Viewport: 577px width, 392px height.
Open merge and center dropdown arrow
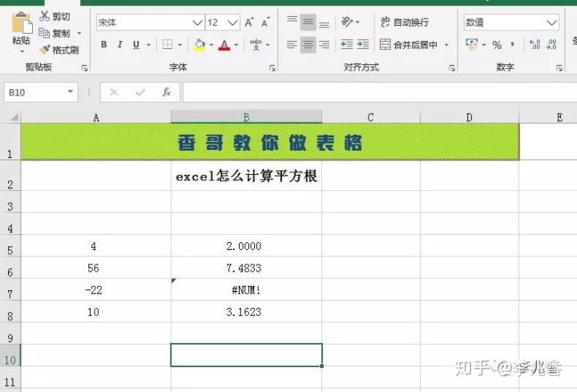[x=446, y=45]
